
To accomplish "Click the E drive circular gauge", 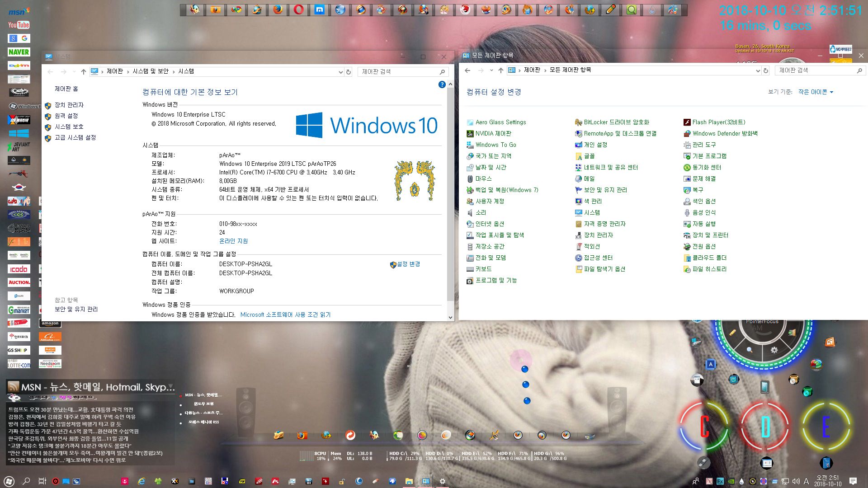I will click(826, 426).
